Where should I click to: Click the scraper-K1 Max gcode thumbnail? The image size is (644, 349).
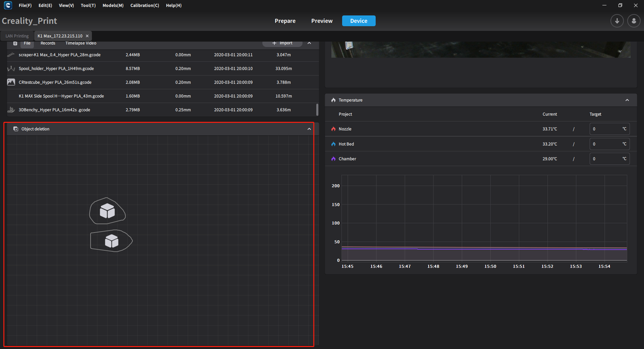(11, 54)
